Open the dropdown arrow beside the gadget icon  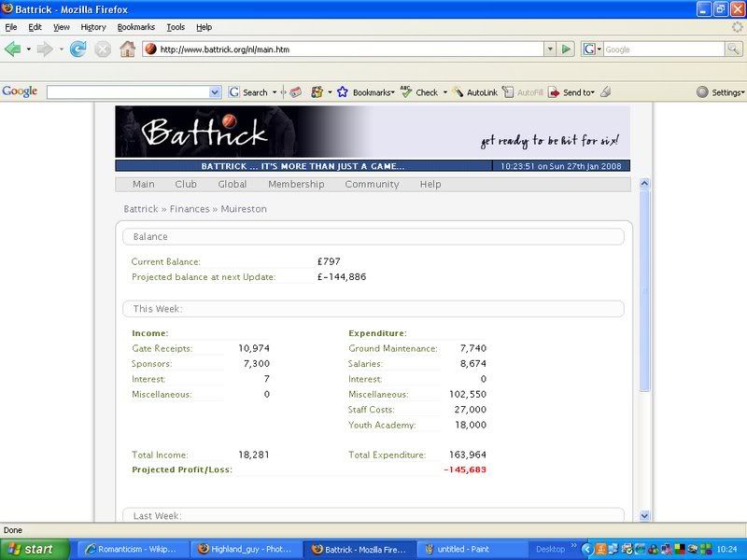coord(330,92)
